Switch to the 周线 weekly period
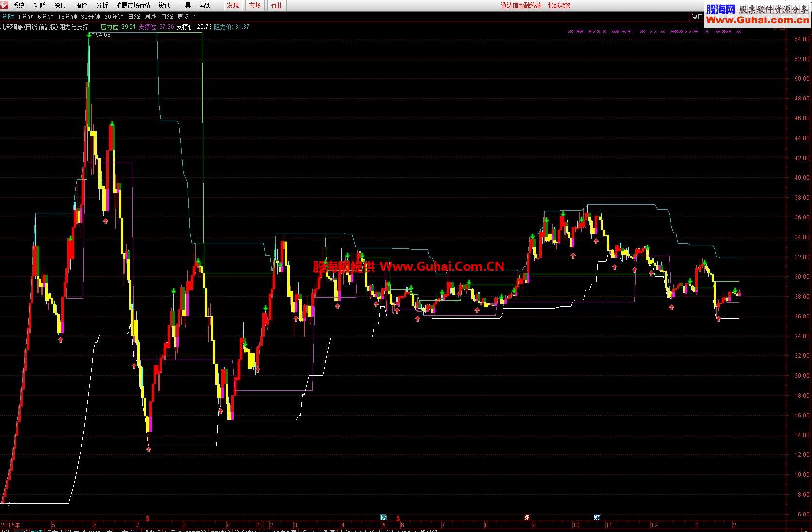This screenshot has width=812, height=532. coord(151,17)
